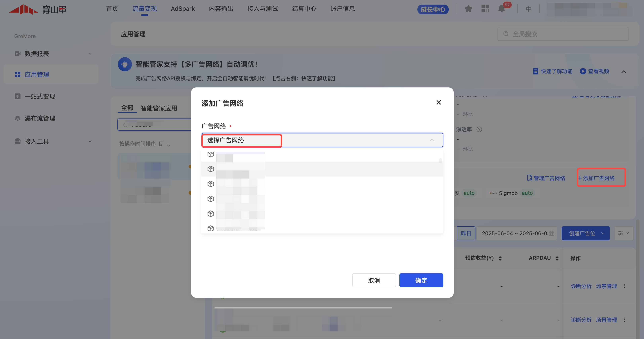Click the 确定 button
Screen dimensions: 644x339
pyautogui.click(x=421, y=280)
